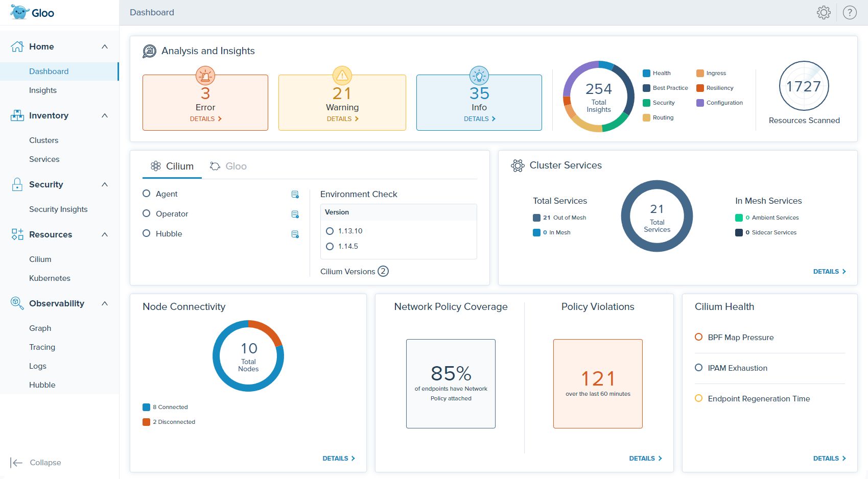
Task: Click the Collapse sidebar arrow icon
Action: click(x=16, y=463)
